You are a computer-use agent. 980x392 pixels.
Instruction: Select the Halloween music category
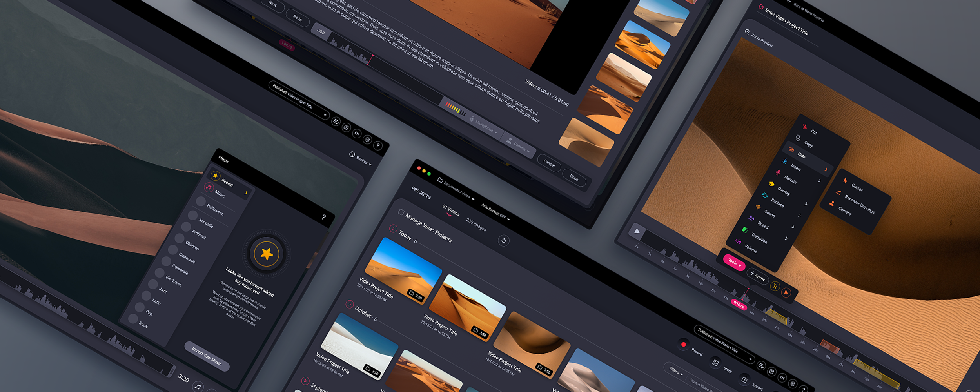(x=215, y=210)
